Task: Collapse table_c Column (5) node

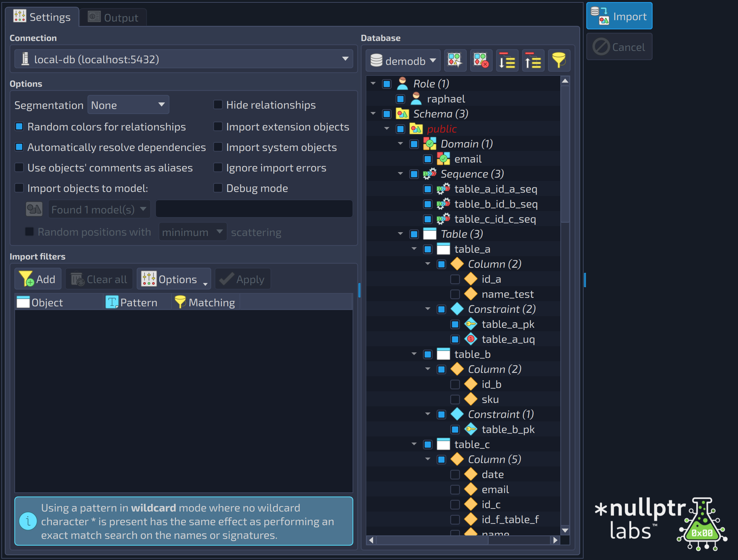Action: coord(428,459)
